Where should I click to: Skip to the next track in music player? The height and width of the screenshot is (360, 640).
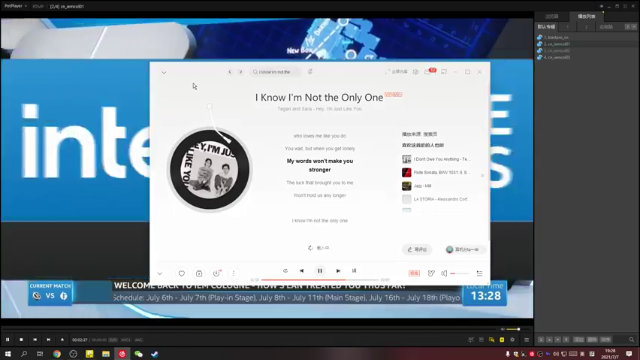[x=338, y=271]
